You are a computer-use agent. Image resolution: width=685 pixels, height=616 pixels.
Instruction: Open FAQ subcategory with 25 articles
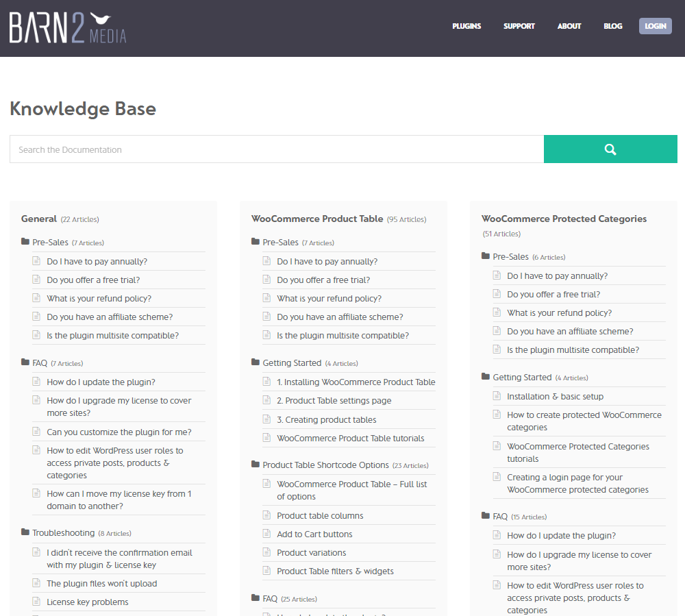[270, 598]
